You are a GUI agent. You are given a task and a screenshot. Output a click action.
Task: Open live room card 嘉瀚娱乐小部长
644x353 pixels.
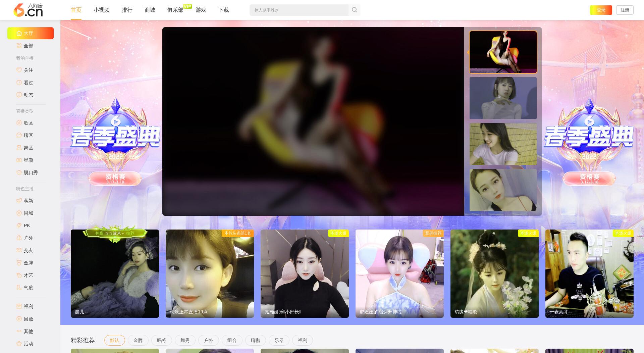(x=305, y=273)
